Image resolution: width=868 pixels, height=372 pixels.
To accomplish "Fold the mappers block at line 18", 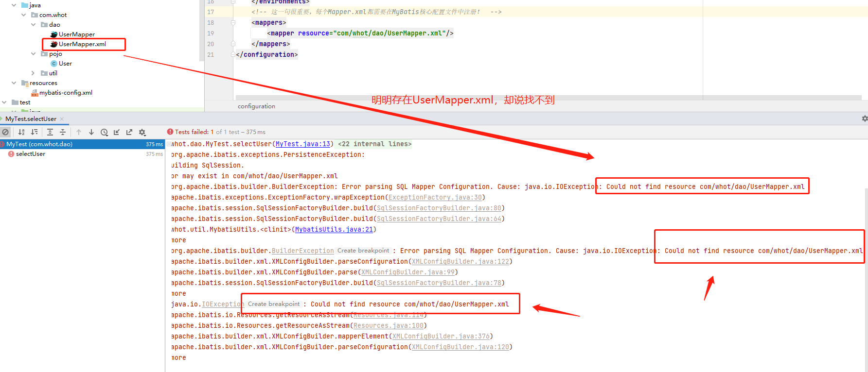I will (233, 23).
